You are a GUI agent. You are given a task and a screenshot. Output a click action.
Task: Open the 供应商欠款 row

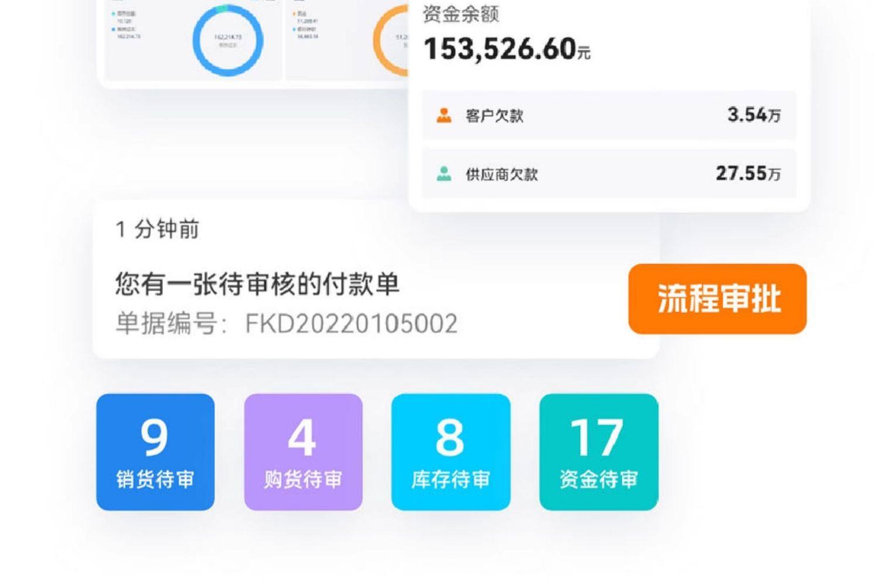(x=609, y=173)
